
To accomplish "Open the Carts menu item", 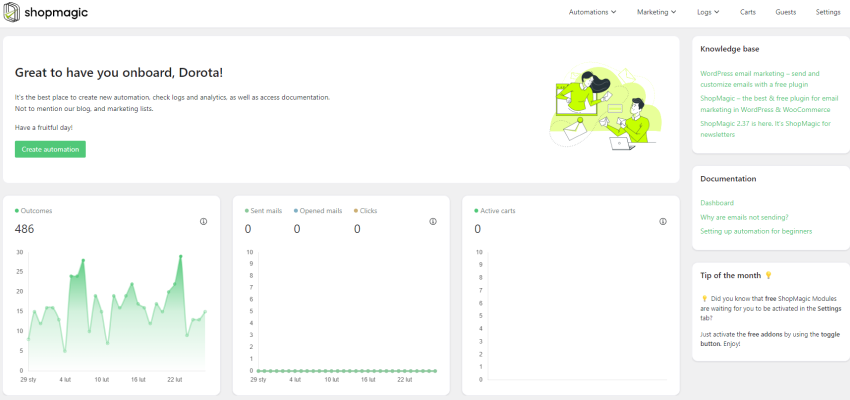I will click(748, 12).
